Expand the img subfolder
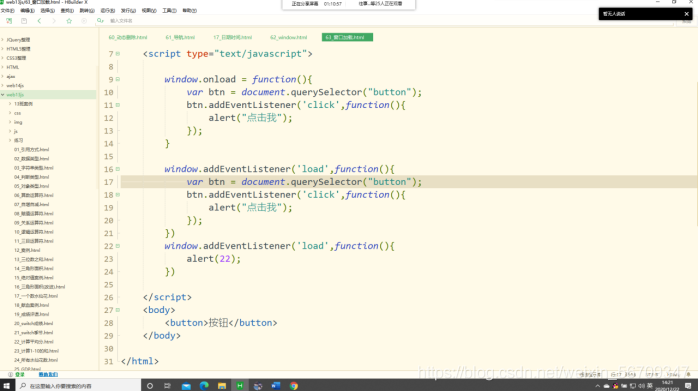Image resolution: width=699 pixels, height=391 pixels. pos(10,122)
